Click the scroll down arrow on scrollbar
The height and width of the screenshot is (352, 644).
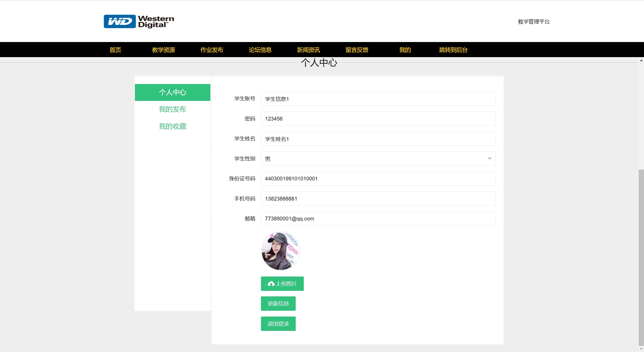641,349
